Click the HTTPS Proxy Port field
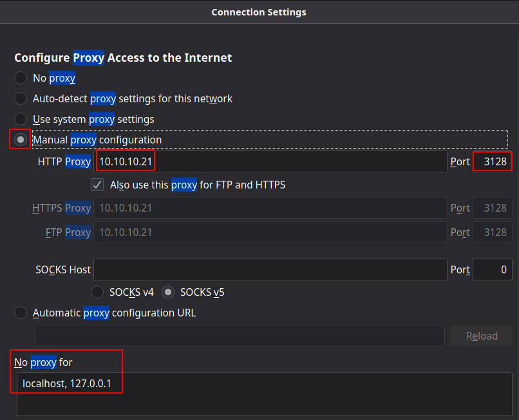Viewport: 519px width, 420px height. click(x=493, y=208)
